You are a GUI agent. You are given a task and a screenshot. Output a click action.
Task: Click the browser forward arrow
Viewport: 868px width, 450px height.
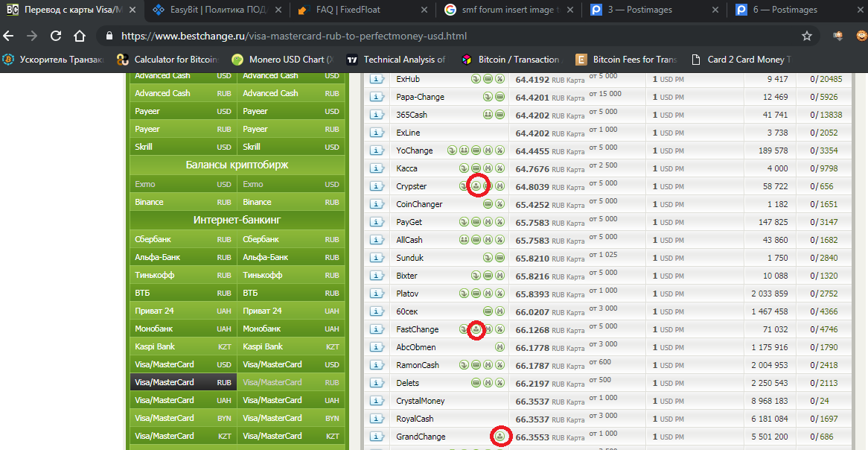pyautogui.click(x=32, y=36)
